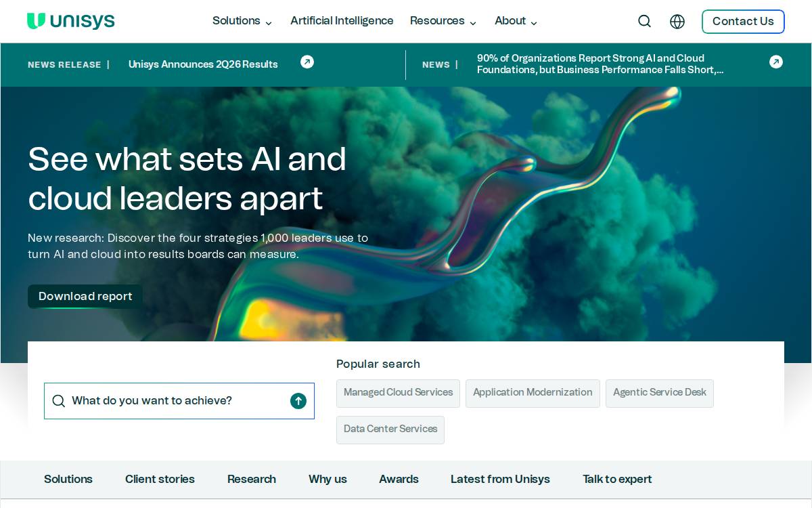Open arrow icon next to Unisys Announces 2Q26 Results
This screenshot has height=508, width=812.
(x=307, y=62)
